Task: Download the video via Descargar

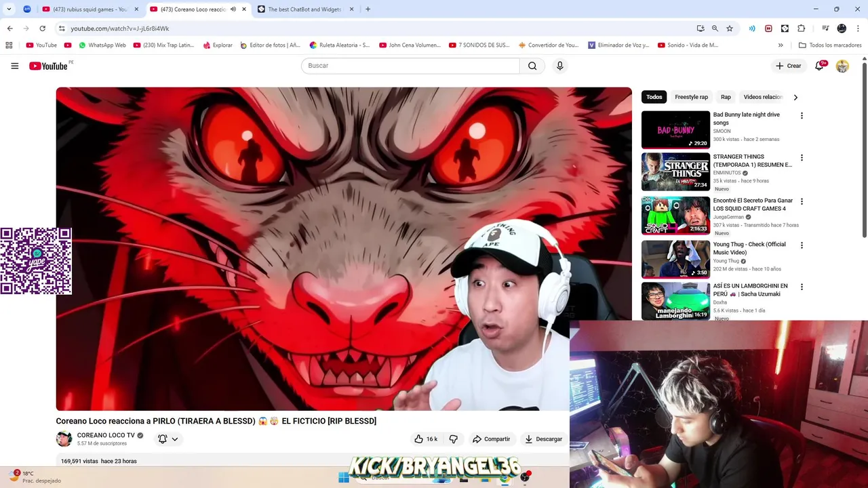Action: tap(543, 439)
